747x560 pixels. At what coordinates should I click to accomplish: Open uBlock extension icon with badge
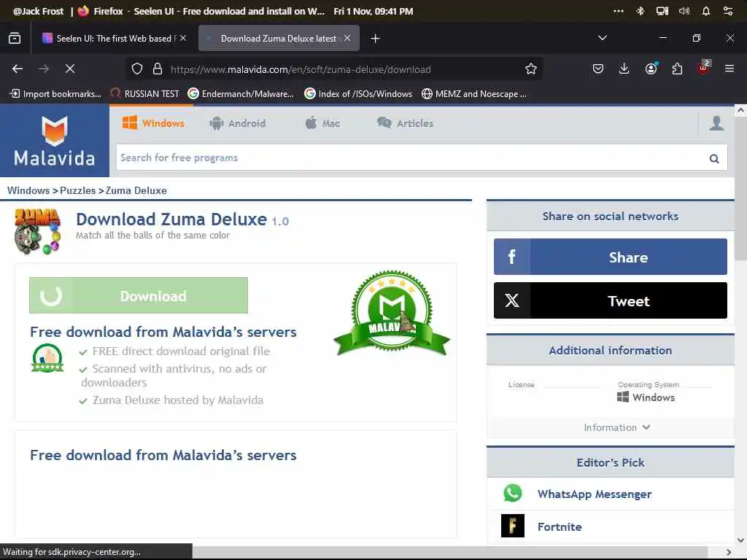704,68
